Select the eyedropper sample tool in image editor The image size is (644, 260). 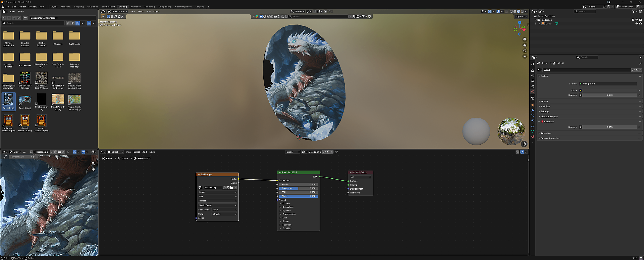[x=5, y=157]
